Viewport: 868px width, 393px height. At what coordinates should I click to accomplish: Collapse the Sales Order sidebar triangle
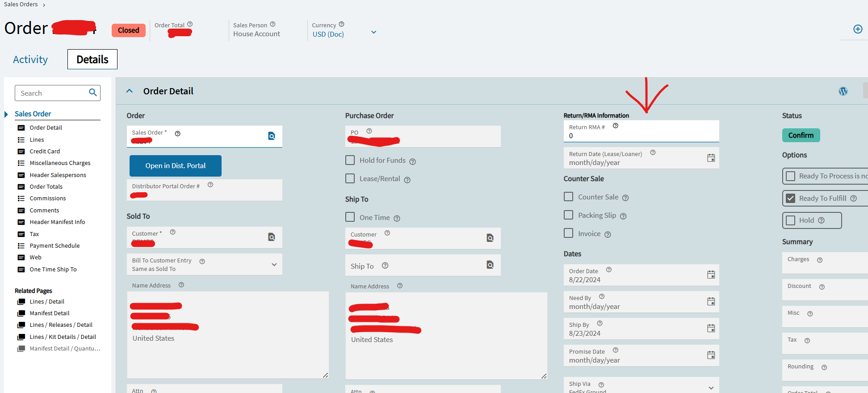point(6,114)
